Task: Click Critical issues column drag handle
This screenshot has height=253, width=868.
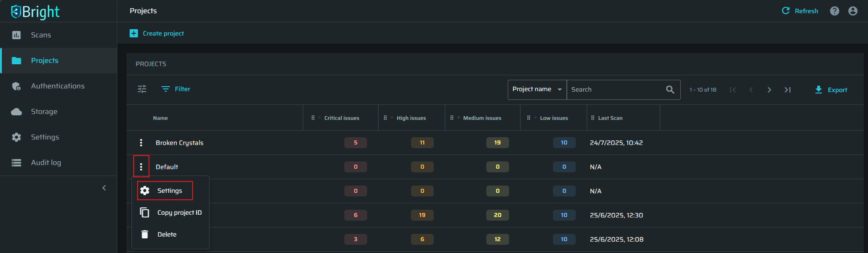Action: tap(313, 118)
